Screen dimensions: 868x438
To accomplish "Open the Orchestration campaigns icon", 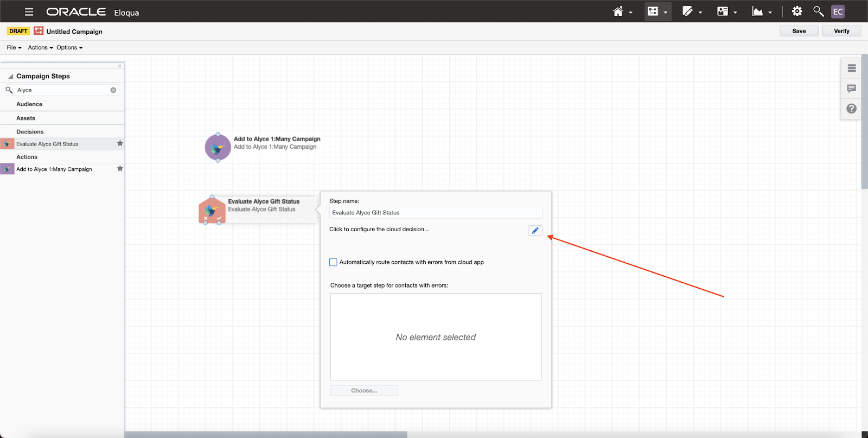I will [653, 11].
